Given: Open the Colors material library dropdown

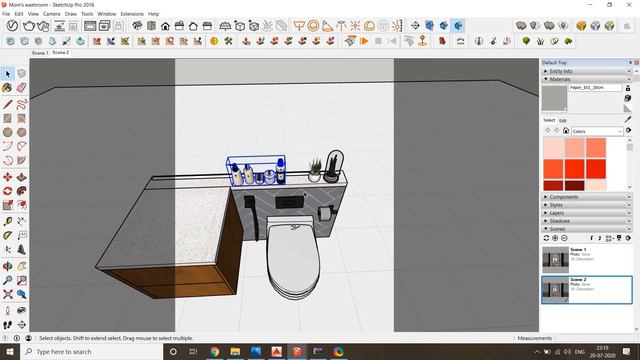Looking at the screenshot, I should (x=597, y=131).
